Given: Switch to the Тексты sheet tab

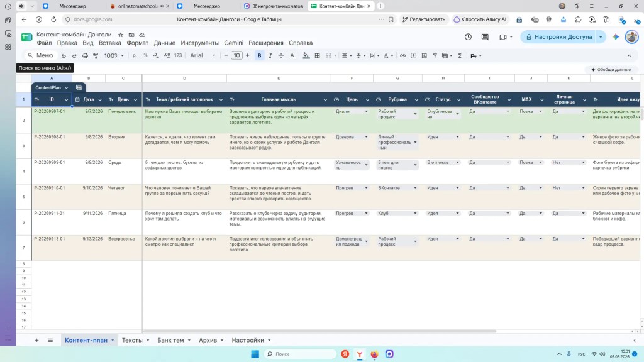Looking at the screenshot, I should [x=132, y=340].
